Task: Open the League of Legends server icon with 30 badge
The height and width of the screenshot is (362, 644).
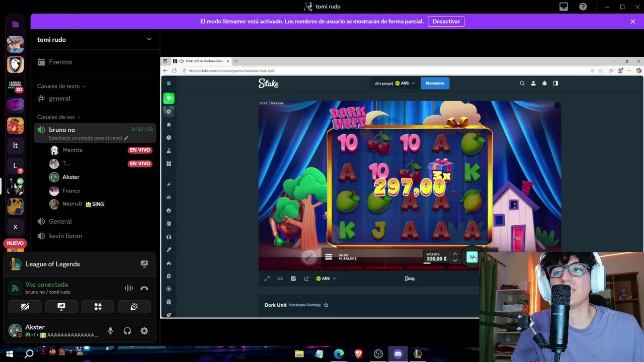Action: [15, 85]
